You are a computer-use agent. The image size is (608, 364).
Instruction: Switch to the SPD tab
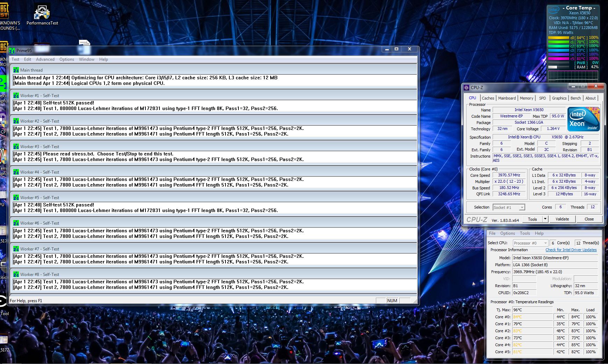coord(542,98)
